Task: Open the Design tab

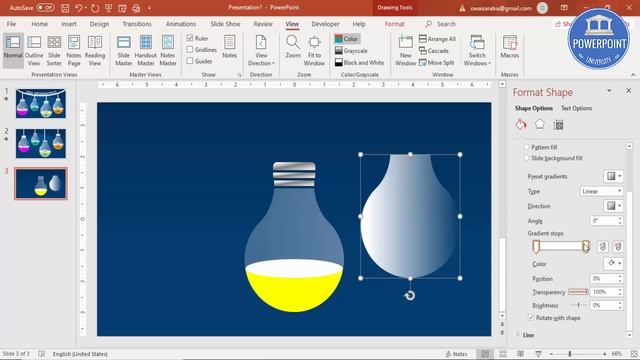Action: click(x=99, y=24)
